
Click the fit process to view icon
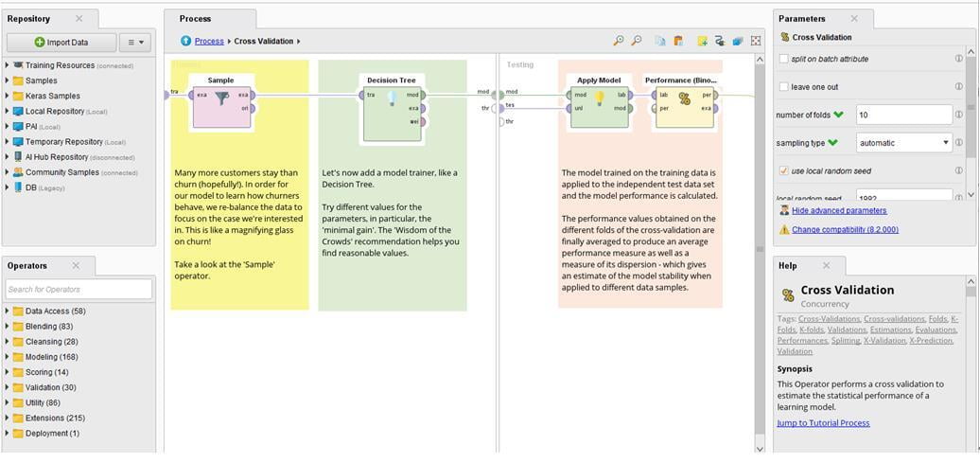point(756,41)
